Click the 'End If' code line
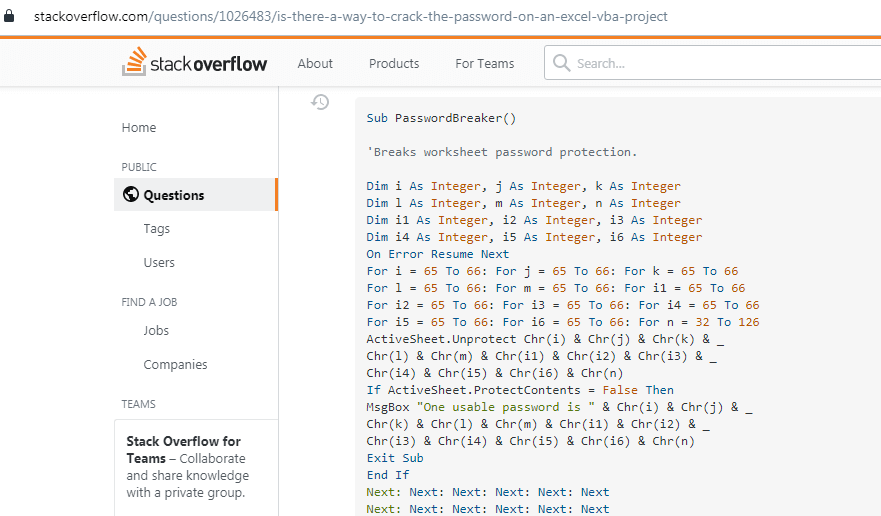The height and width of the screenshot is (516, 881). [x=388, y=475]
